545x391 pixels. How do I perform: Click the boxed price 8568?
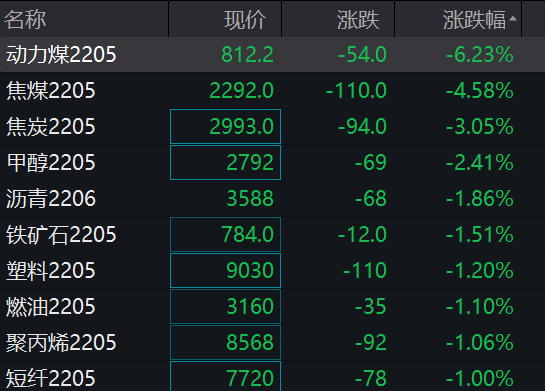[225, 342]
